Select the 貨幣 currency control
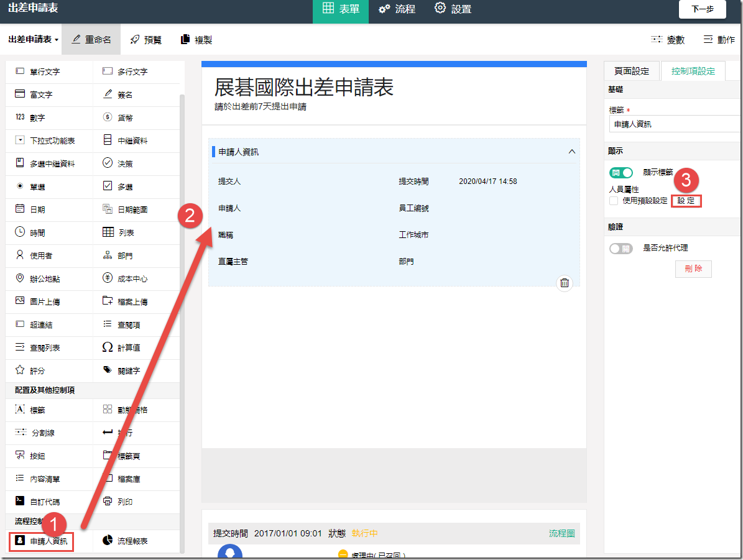This screenshot has height=560, width=743. click(136, 117)
